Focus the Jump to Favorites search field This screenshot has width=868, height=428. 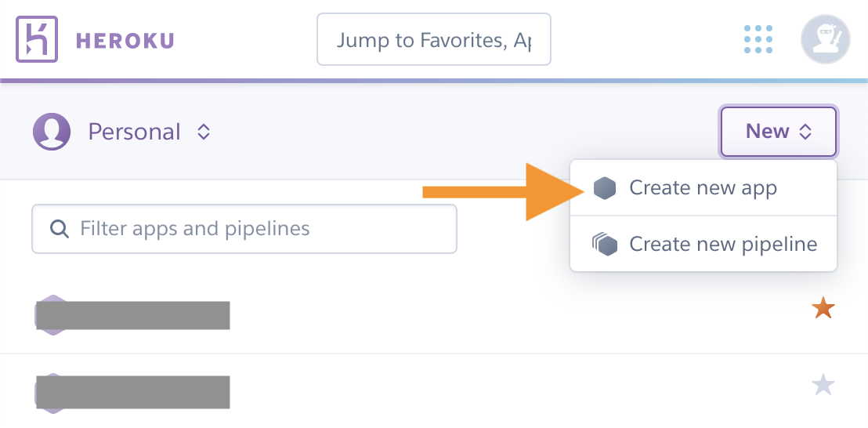click(434, 39)
